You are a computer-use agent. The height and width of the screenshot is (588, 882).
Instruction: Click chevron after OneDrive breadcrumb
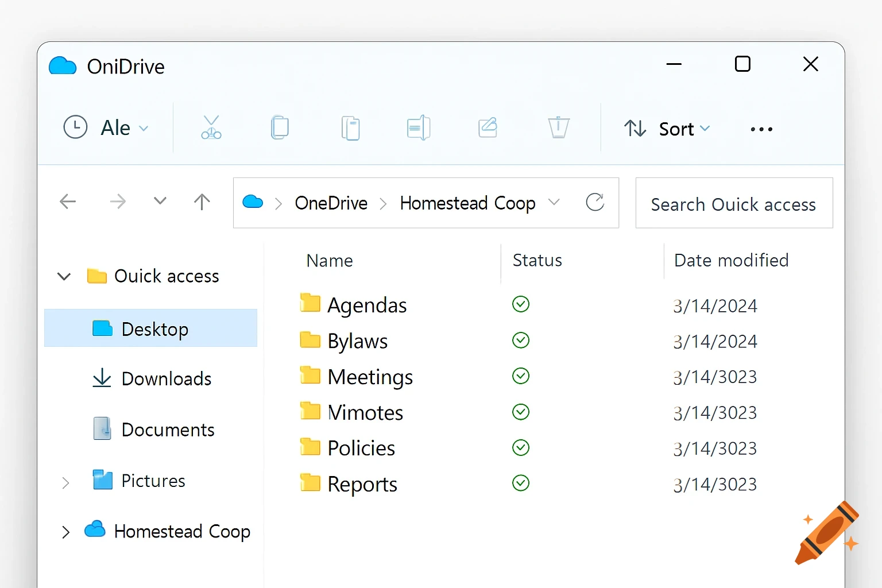pyautogui.click(x=384, y=204)
